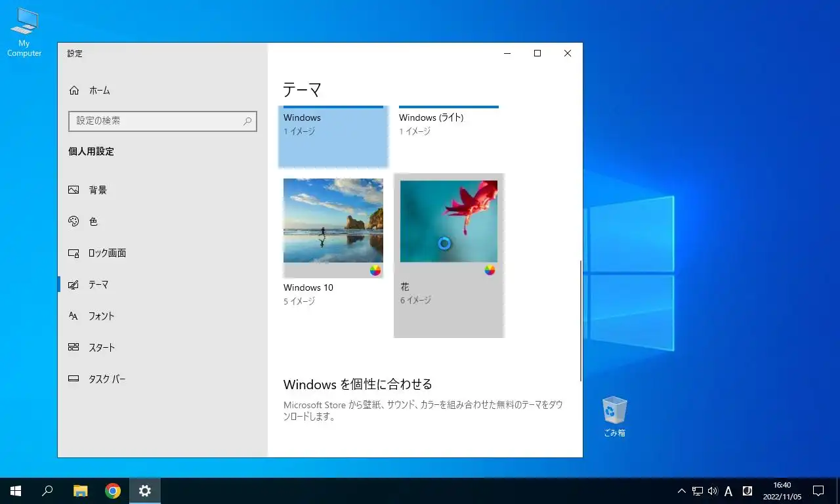Click the スタート tiles icon

tap(73, 348)
